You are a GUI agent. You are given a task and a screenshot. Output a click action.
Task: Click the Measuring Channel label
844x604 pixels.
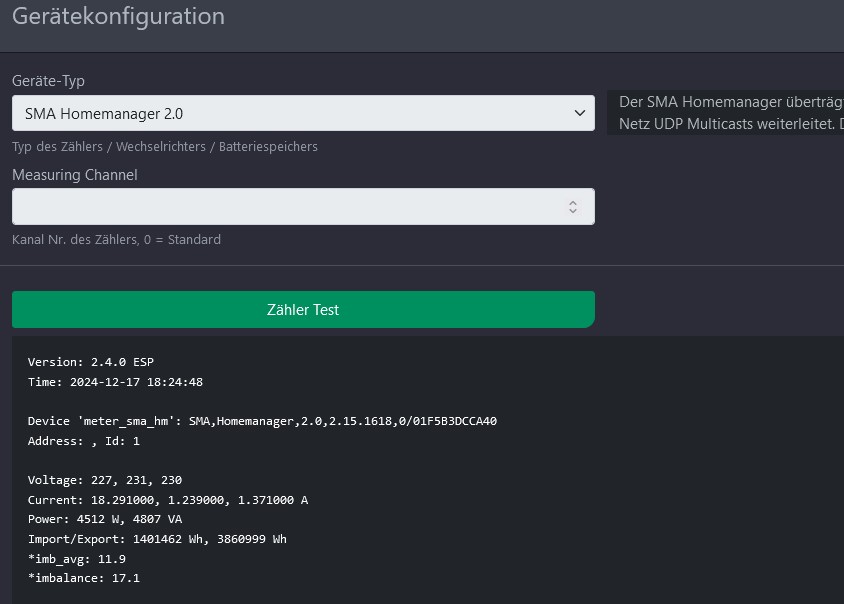pos(75,174)
